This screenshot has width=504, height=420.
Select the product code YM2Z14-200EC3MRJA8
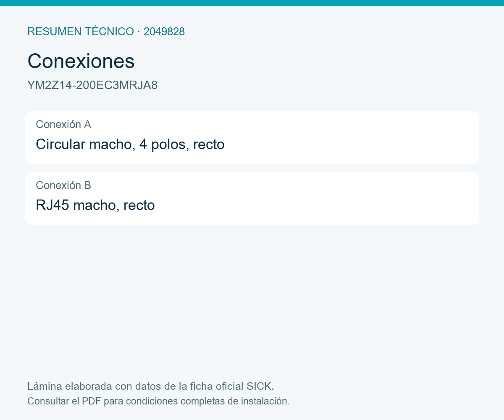click(92, 85)
